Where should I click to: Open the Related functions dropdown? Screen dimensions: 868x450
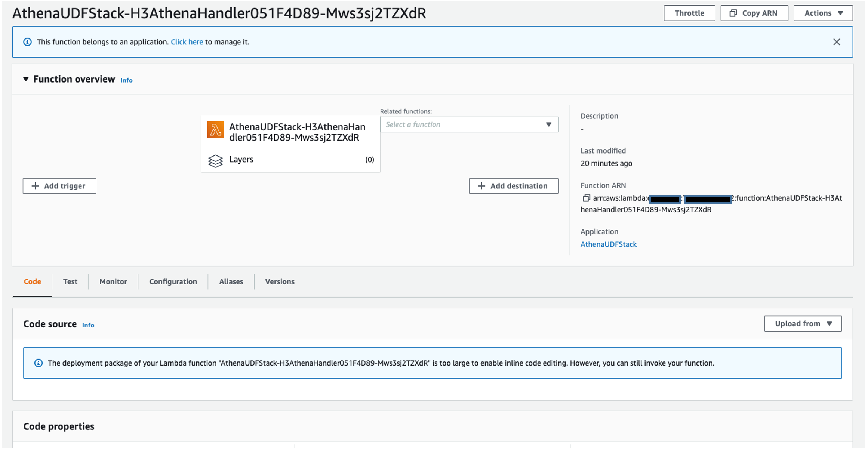click(469, 124)
